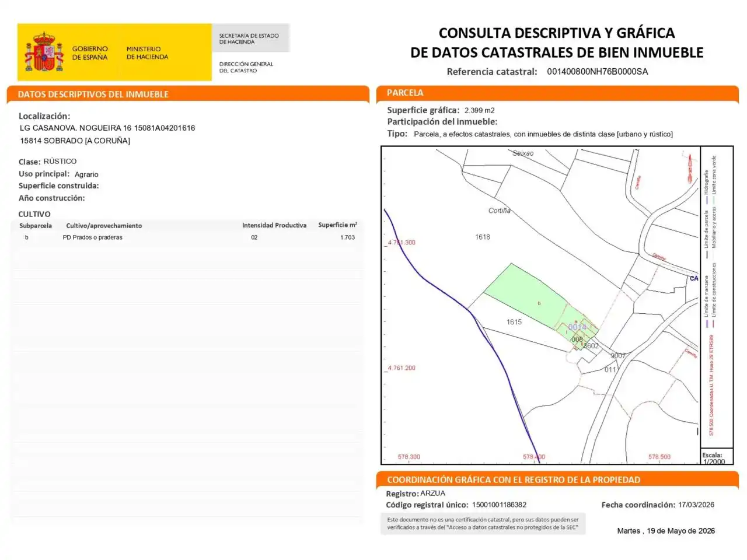Click the map scale '1/2000' value

point(714,461)
